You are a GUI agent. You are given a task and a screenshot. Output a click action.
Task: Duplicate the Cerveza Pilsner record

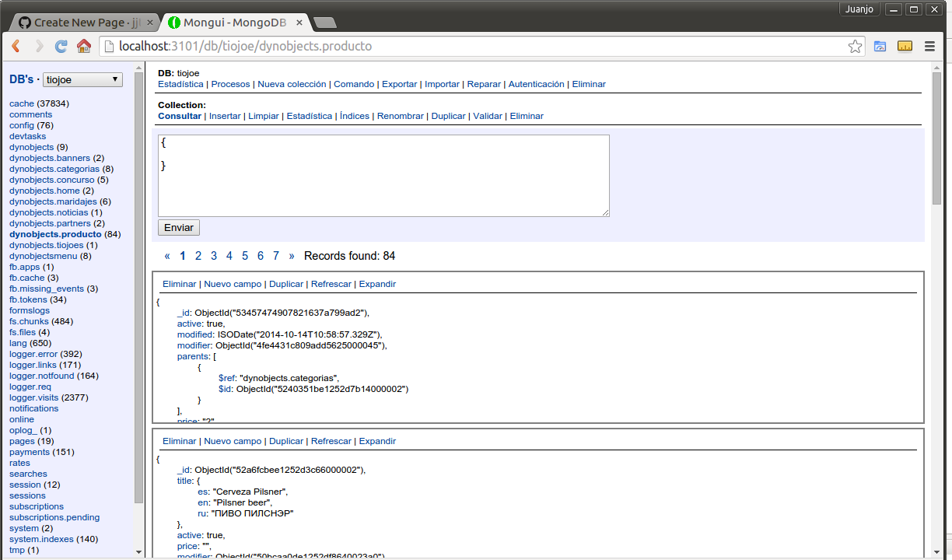tap(286, 441)
